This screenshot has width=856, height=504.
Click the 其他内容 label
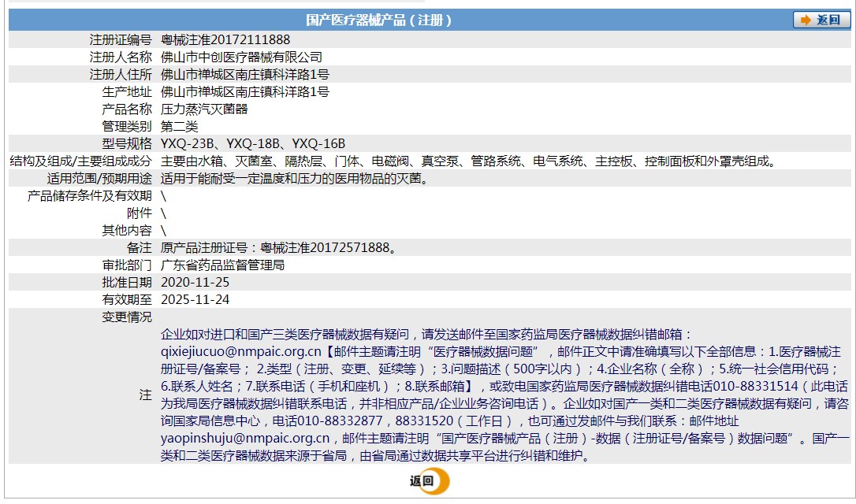tap(127, 231)
